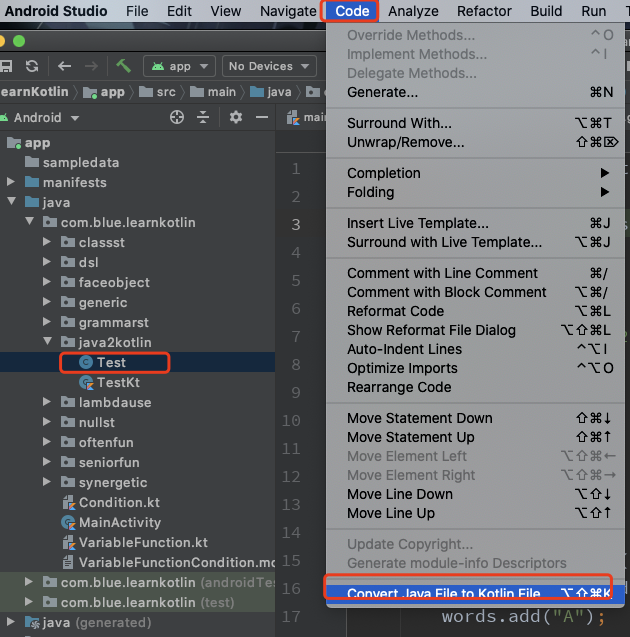Expand the synergetic package

pyautogui.click(x=47, y=481)
